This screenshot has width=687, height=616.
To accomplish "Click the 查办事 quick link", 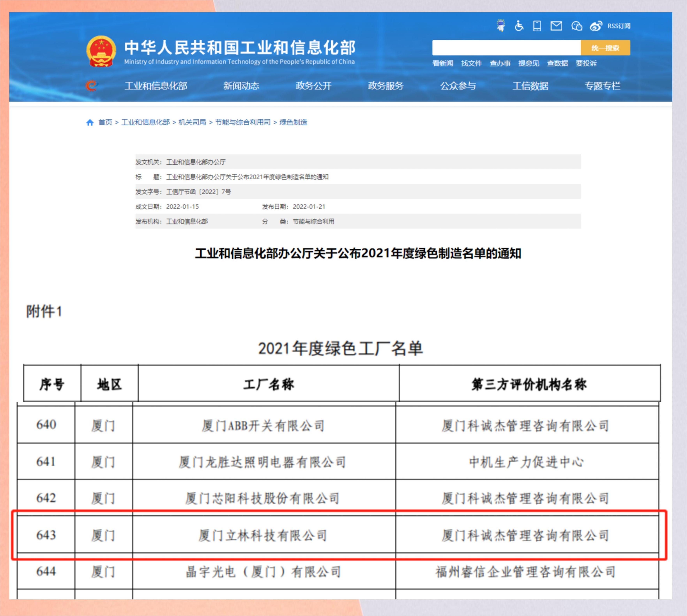I will [500, 63].
